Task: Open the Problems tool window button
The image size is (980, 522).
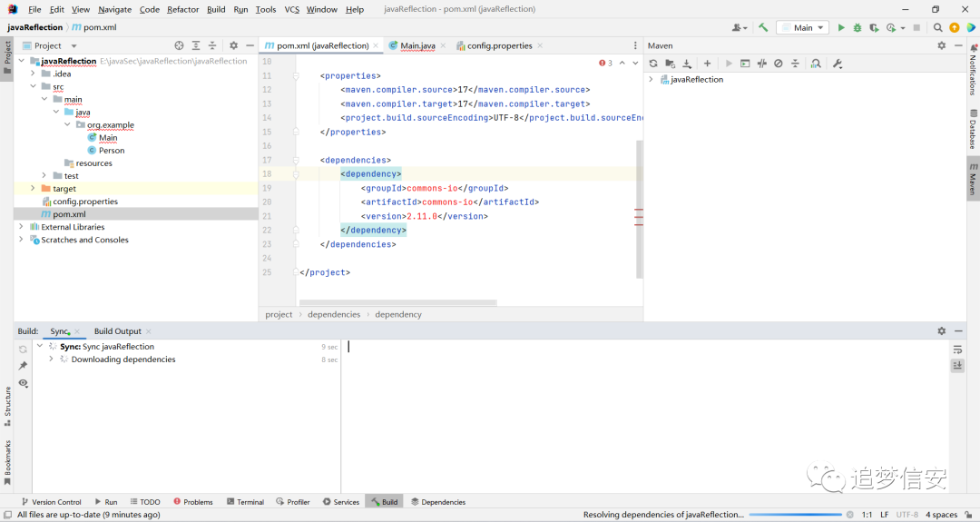Action: (x=193, y=502)
